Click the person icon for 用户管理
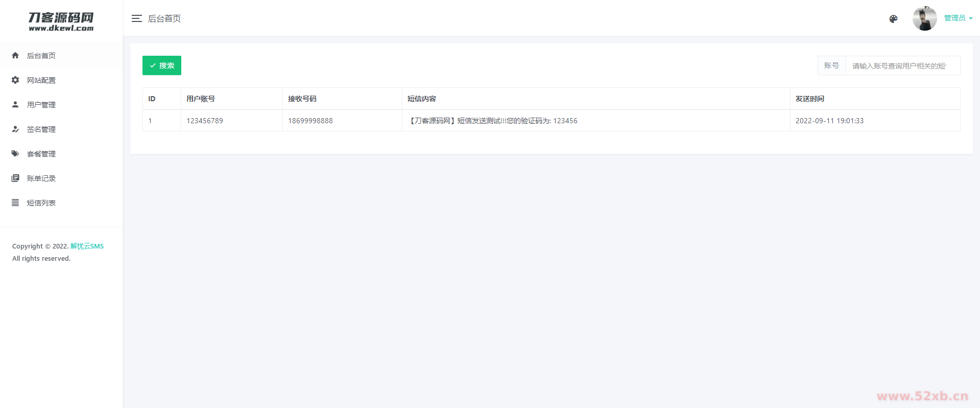 click(15, 104)
